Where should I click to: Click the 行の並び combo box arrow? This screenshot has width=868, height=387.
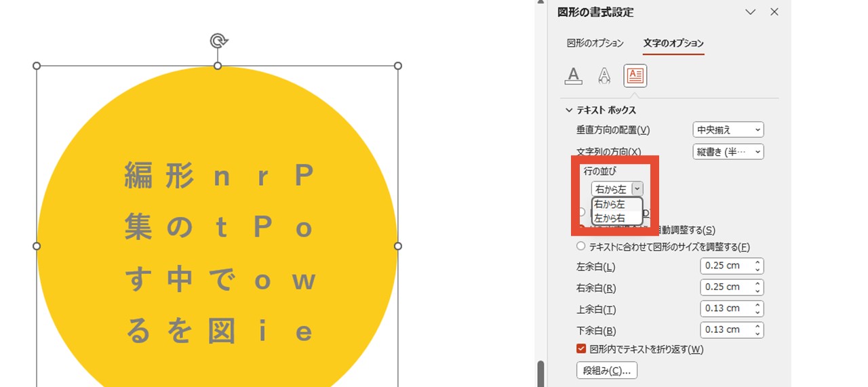point(637,189)
